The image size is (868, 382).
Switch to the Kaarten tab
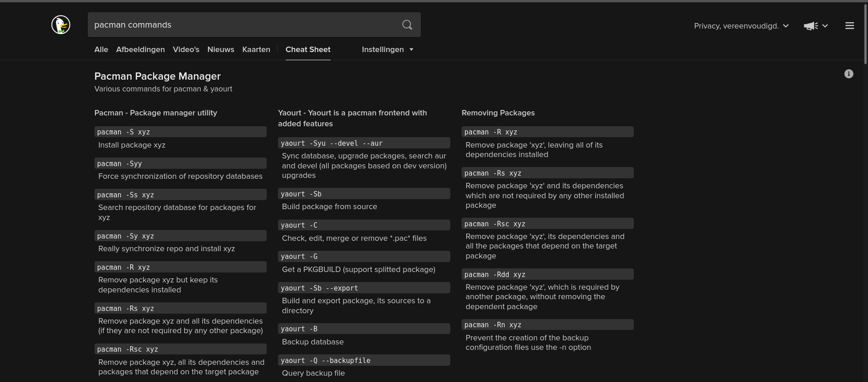(x=256, y=49)
